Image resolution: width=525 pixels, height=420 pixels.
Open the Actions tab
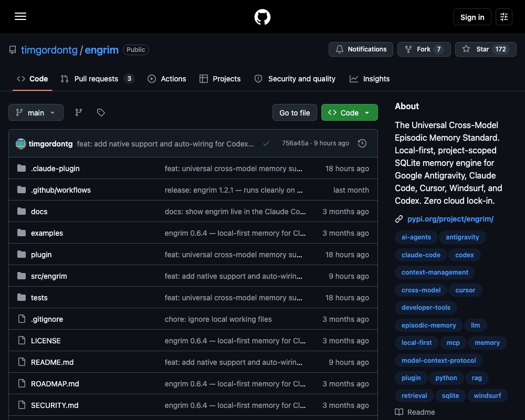[167, 79]
